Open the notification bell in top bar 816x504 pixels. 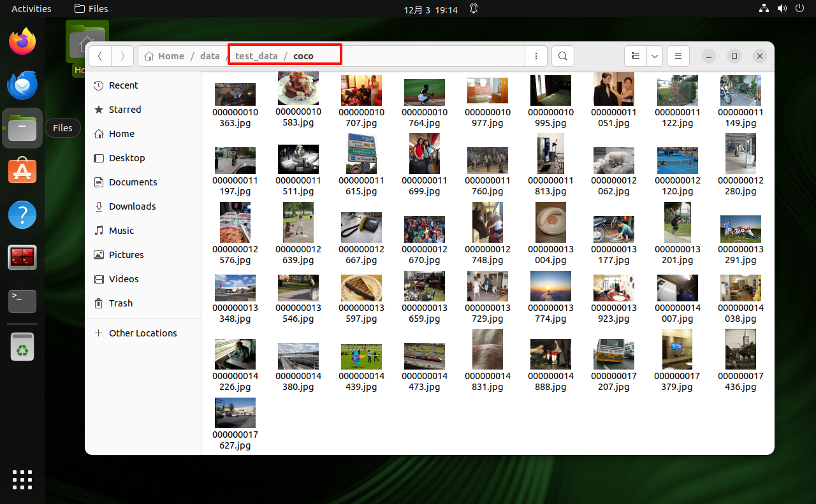coord(474,9)
